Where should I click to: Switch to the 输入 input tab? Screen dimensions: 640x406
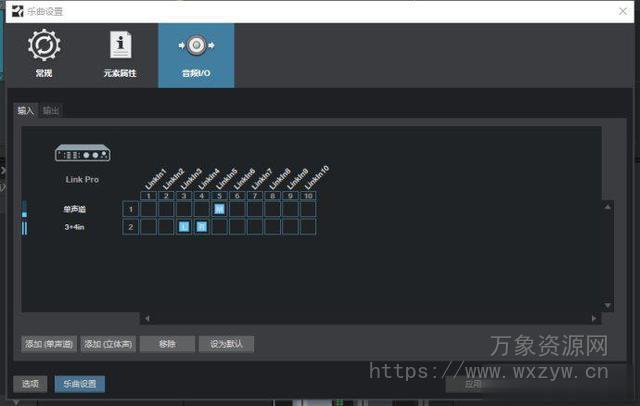pos(26,111)
